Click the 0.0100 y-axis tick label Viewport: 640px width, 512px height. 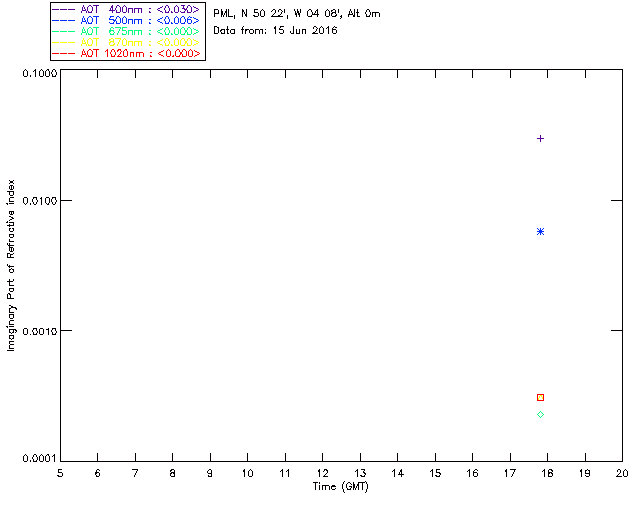pos(40,201)
